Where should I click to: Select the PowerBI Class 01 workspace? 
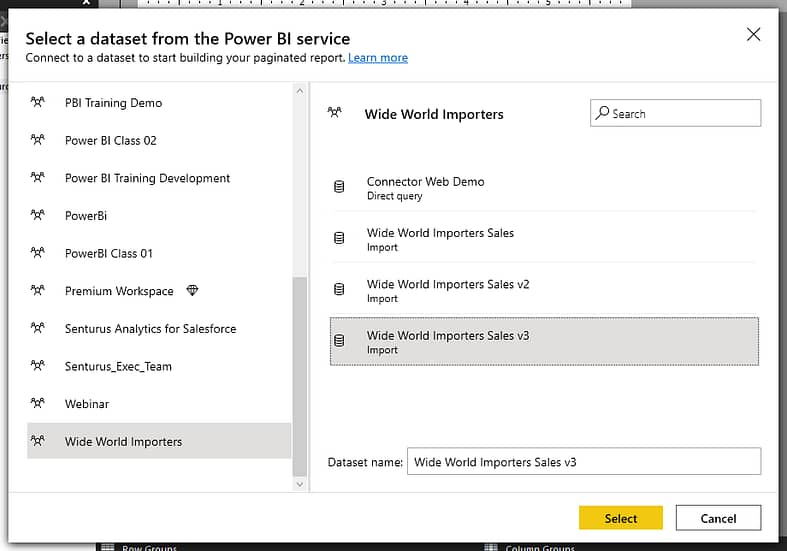click(x=159, y=253)
